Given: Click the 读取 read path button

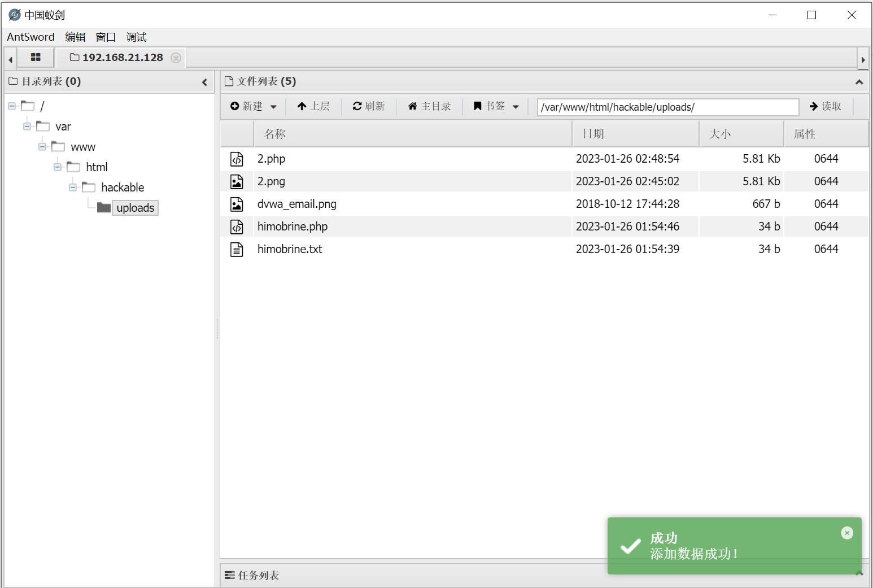Looking at the screenshot, I should pos(825,106).
